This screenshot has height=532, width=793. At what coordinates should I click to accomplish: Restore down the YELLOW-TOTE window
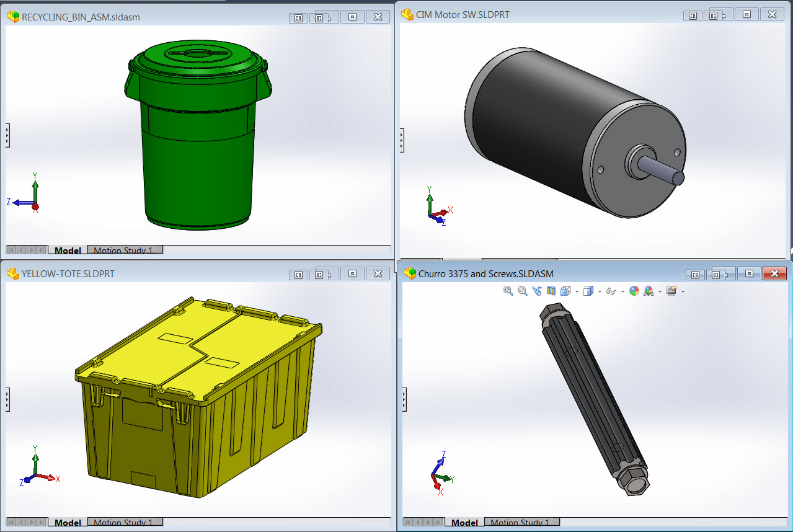coord(352,273)
